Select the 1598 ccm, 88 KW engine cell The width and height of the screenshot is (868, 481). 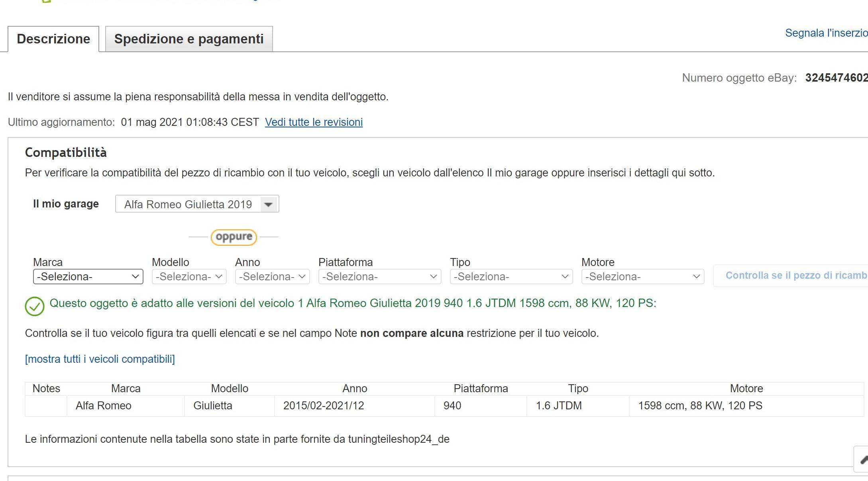click(x=746, y=406)
